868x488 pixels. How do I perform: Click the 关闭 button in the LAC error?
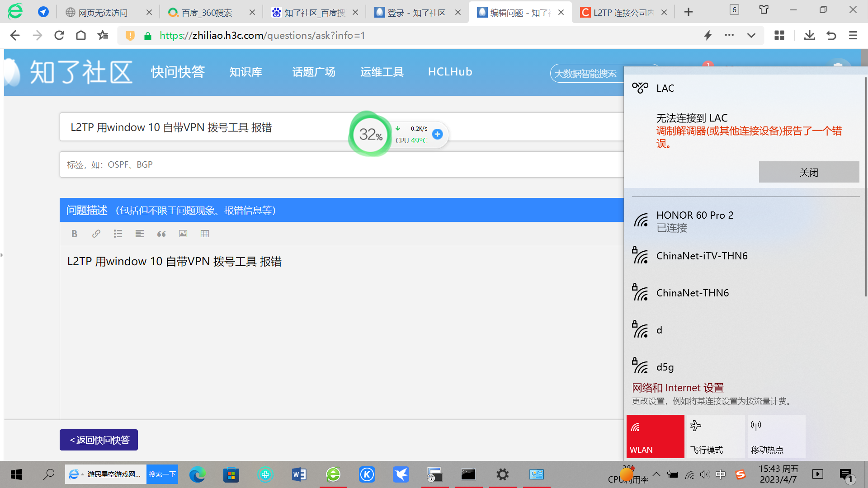(x=809, y=172)
